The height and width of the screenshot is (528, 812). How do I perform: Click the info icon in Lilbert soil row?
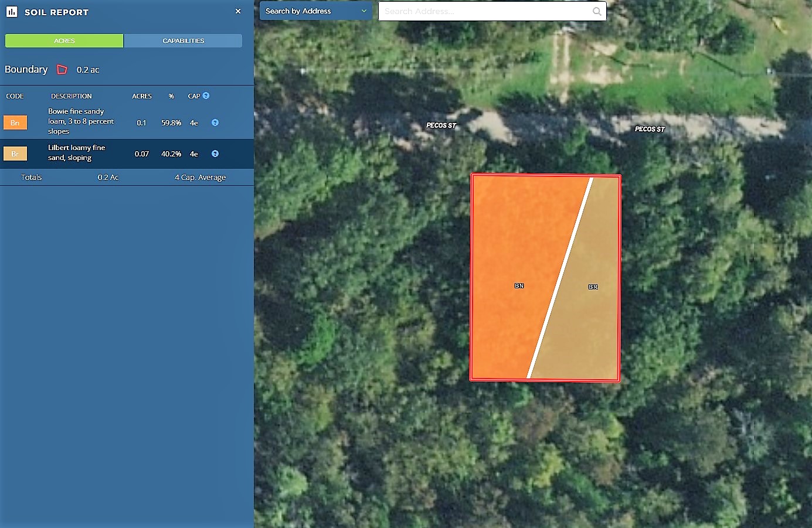click(x=215, y=154)
